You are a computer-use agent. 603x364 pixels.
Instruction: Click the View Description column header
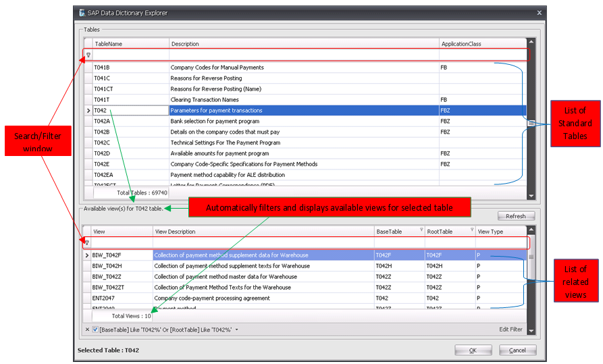[263, 232]
